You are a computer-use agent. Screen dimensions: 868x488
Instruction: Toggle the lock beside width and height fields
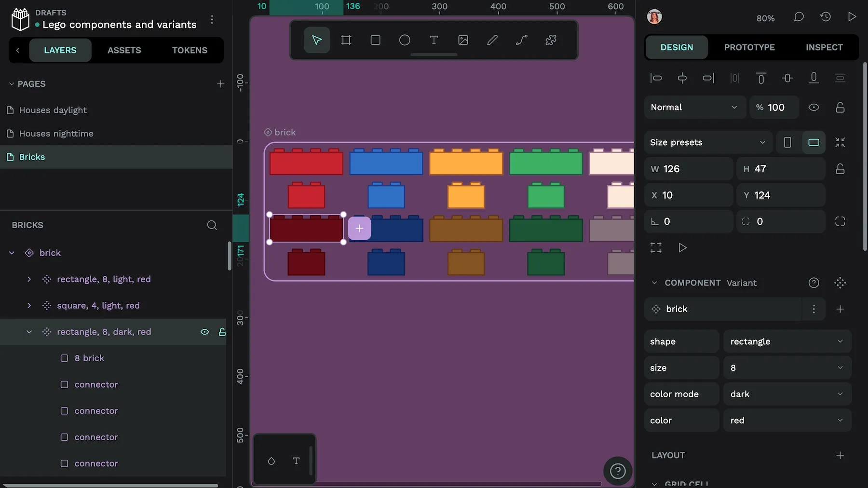(x=840, y=169)
